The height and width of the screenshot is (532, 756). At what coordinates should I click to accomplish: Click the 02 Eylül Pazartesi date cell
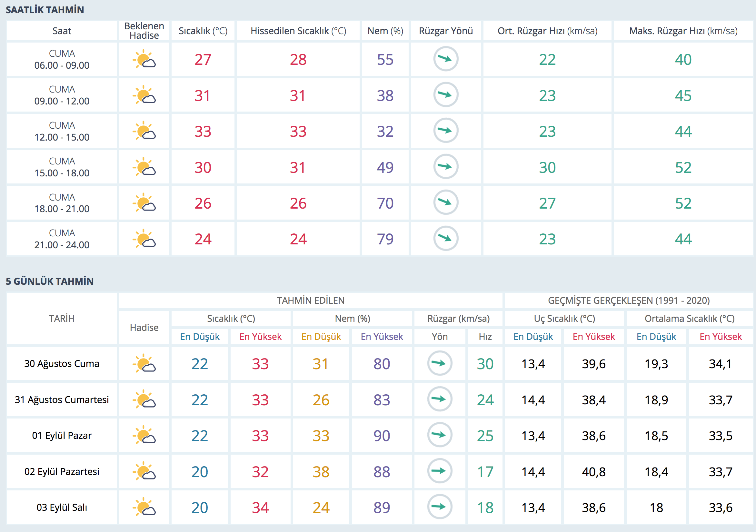(x=62, y=471)
